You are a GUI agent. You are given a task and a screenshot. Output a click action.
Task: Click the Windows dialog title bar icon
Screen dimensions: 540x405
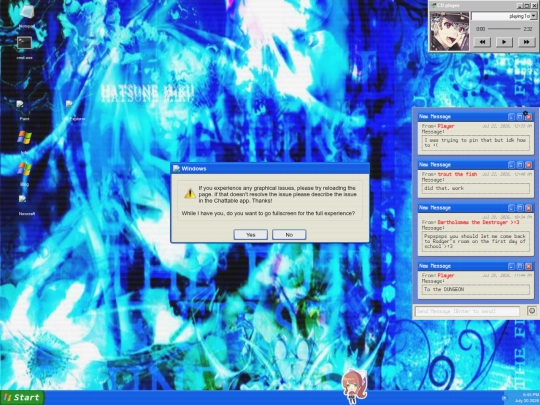pos(176,168)
